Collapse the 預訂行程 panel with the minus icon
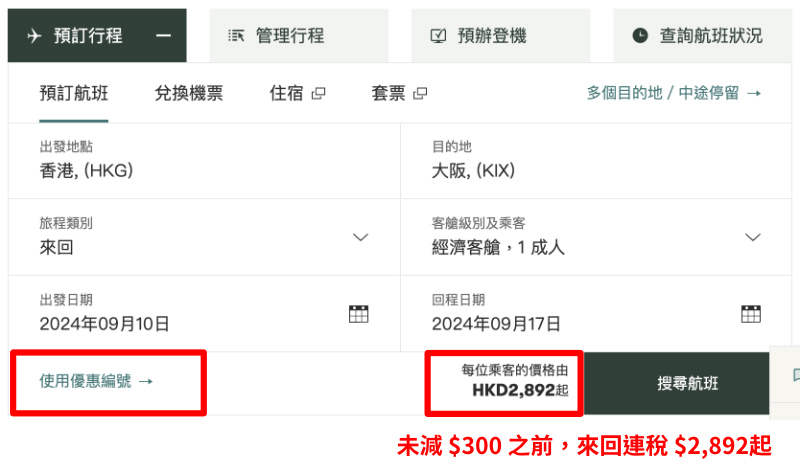The width and height of the screenshot is (800, 472). click(163, 36)
